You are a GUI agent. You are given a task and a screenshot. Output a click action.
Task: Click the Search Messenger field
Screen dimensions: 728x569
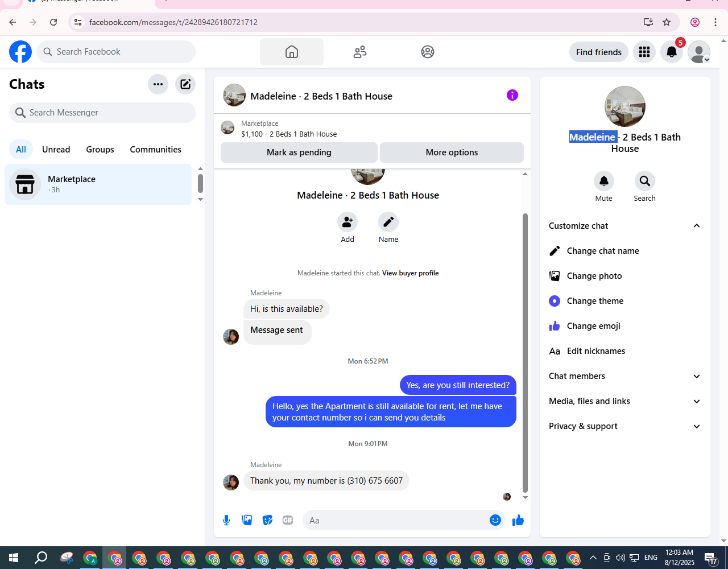[102, 113]
